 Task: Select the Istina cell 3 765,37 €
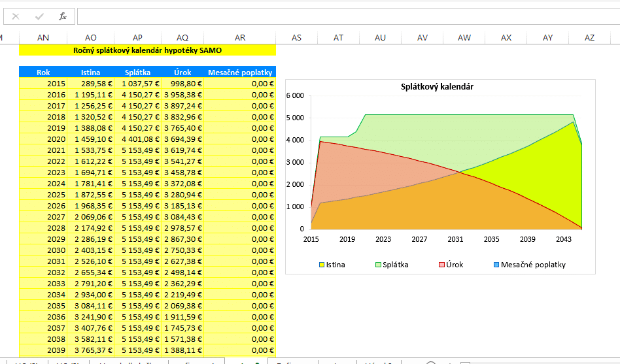(x=90, y=350)
